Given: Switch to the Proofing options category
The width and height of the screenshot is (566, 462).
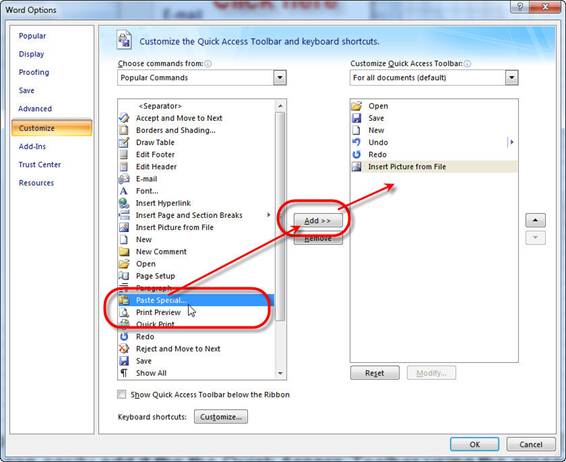Looking at the screenshot, I should [34, 72].
